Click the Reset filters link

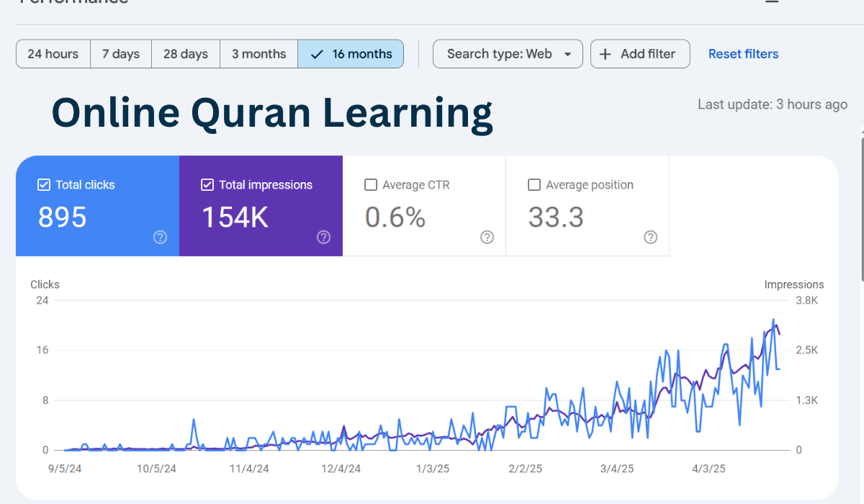click(743, 53)
